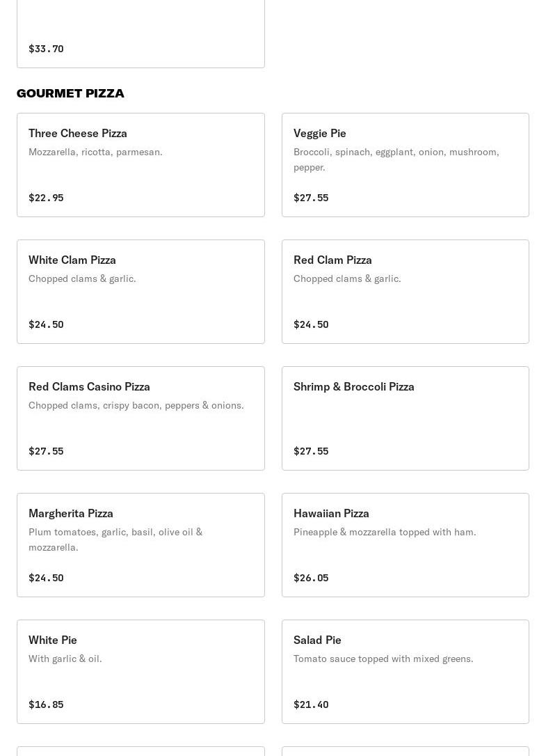Image resolution: width=546 pixels, height=756 pixels.
Task: Click the $16.85 price on White Pie
Action: pos(46,704)
